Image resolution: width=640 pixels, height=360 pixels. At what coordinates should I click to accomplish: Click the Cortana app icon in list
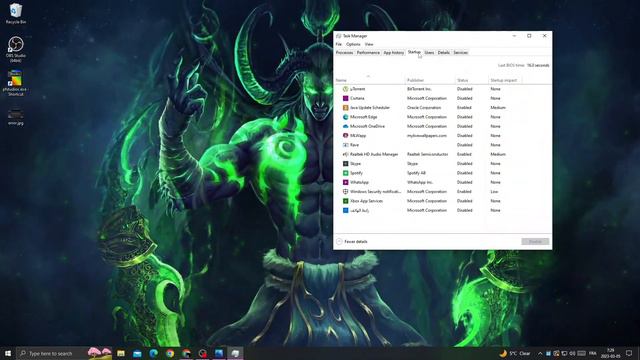point(345,98)
